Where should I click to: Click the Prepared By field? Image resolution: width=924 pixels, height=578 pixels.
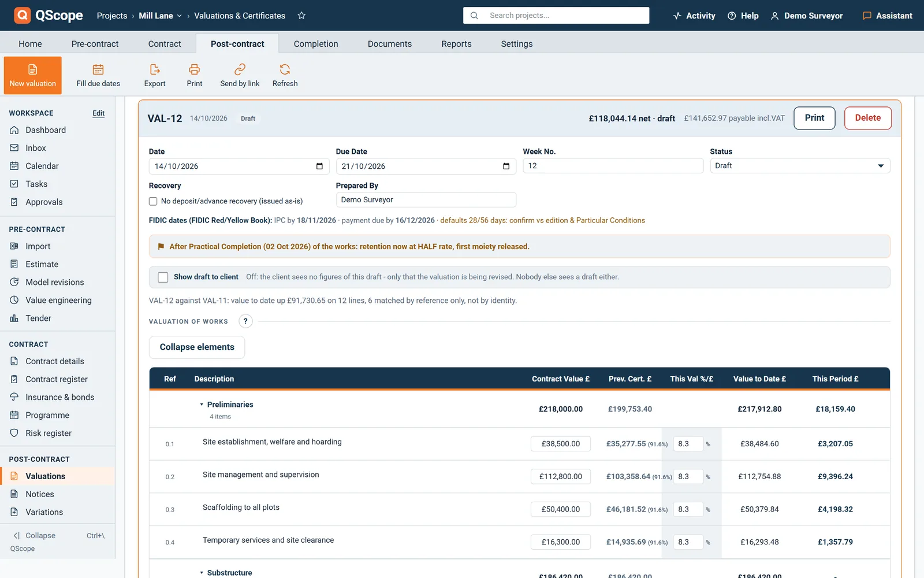426,200
